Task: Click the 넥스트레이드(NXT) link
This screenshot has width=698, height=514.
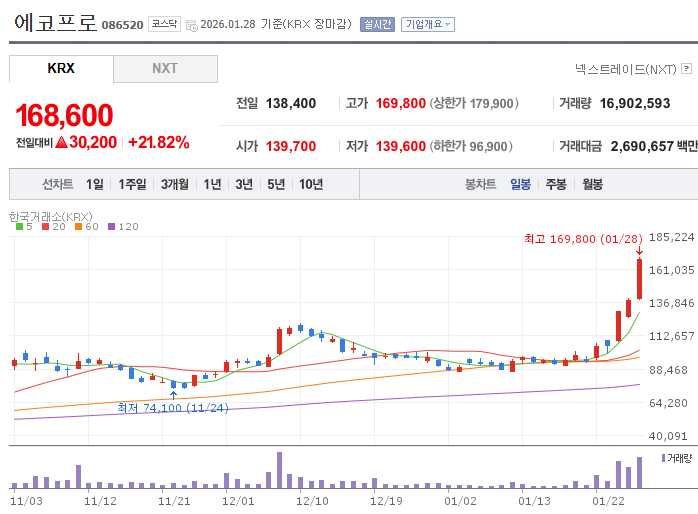Action: click(x=625, y=69)
